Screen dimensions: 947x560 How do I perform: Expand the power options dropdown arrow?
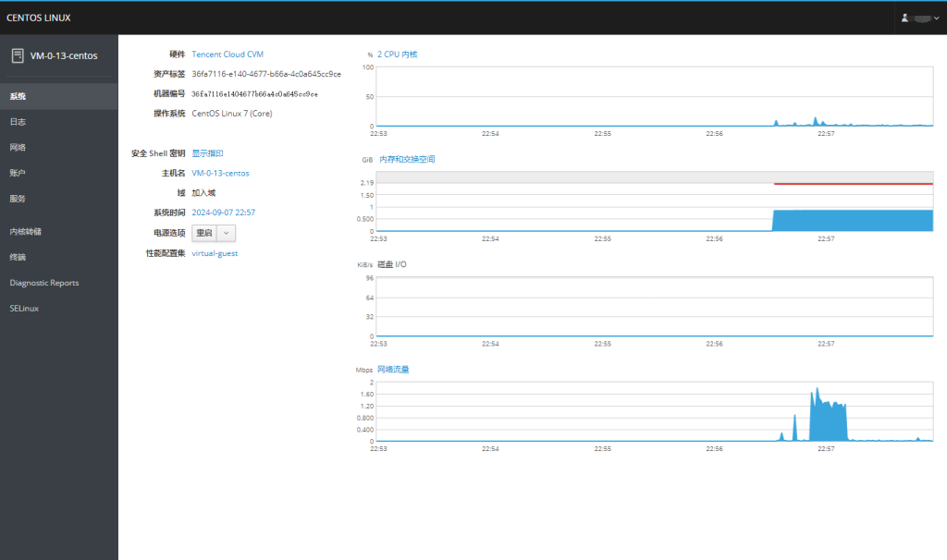click(x=227, y=234)
